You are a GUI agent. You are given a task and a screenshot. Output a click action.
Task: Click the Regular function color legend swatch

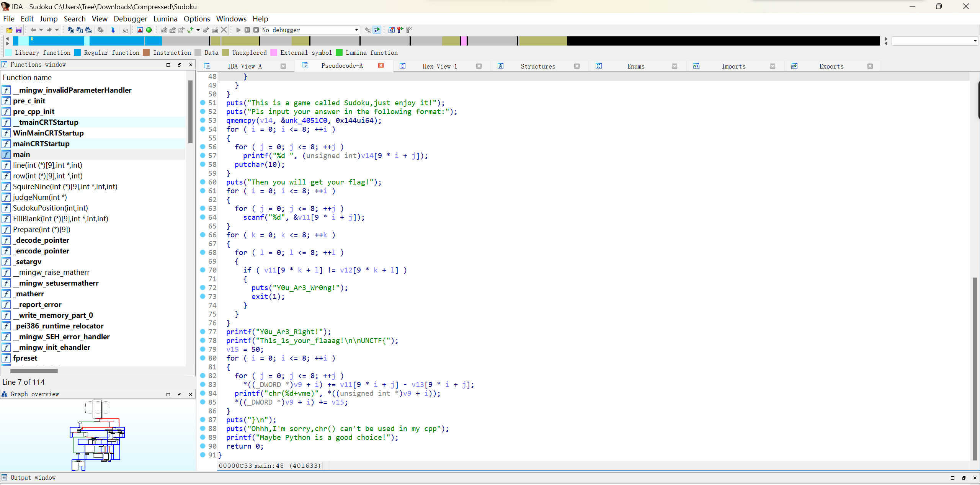[78, 52]
